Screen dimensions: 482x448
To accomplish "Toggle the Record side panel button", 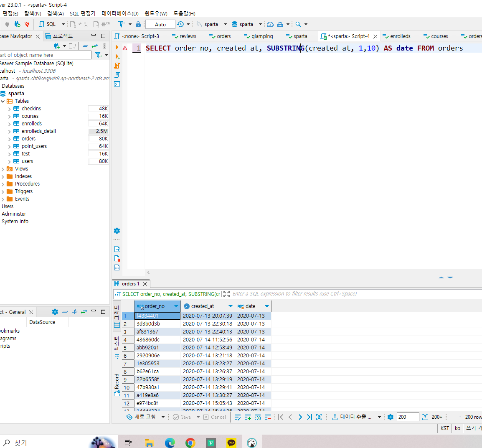I will tap(117, 385).
